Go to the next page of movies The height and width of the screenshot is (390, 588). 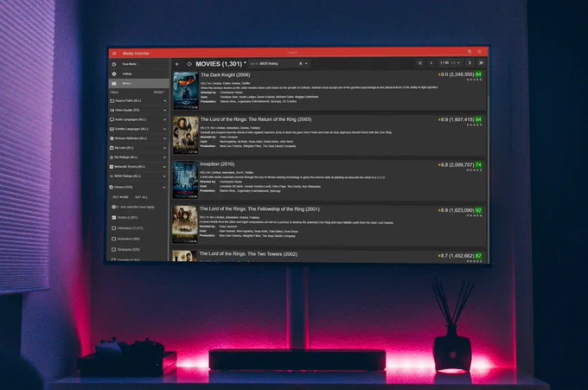[470, 63]
